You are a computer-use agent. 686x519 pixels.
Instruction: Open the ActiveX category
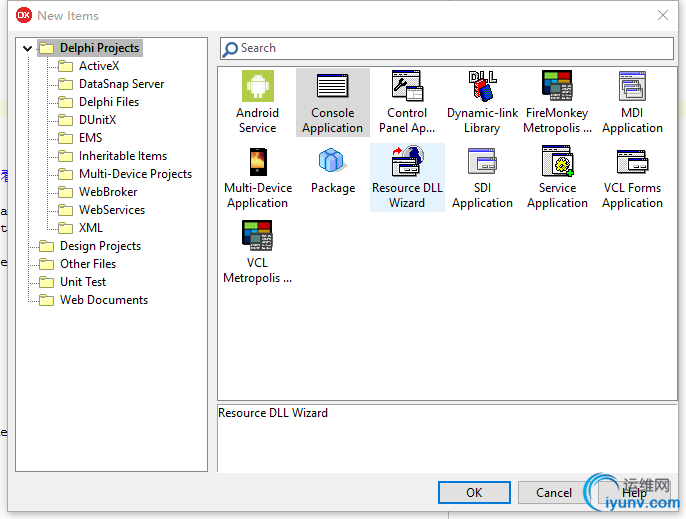pos(99,66)
